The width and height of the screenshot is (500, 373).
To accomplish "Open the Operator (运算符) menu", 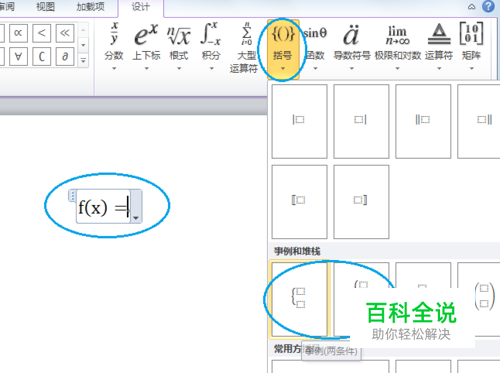I will (x=439, y=46).
